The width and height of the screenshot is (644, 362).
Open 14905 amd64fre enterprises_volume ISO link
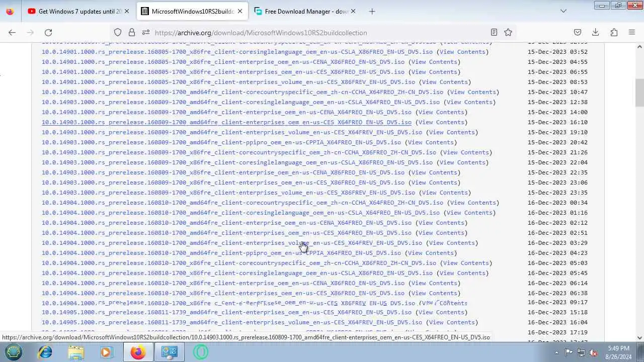232,322
